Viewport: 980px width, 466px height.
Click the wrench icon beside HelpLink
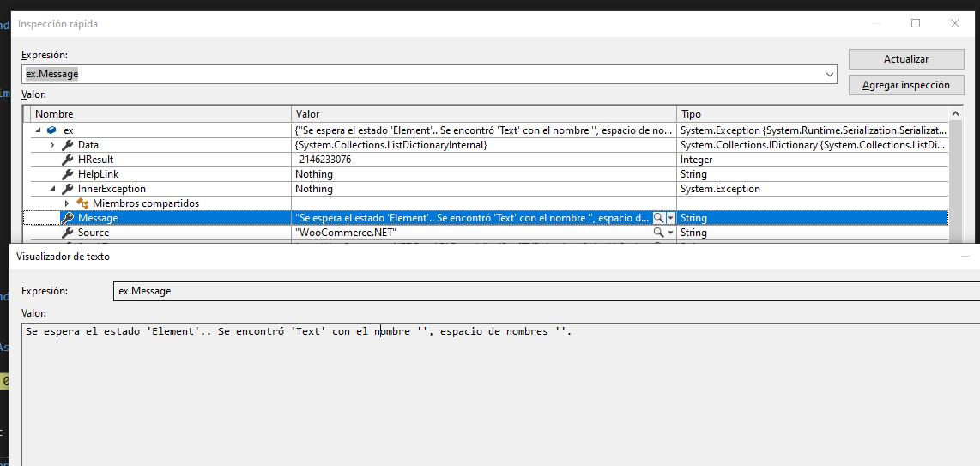tap(68, 173)
